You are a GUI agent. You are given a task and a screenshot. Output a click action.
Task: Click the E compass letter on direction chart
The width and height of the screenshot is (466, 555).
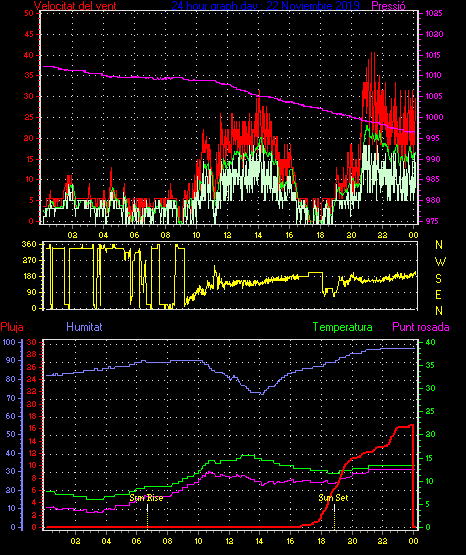pos(439,294)
